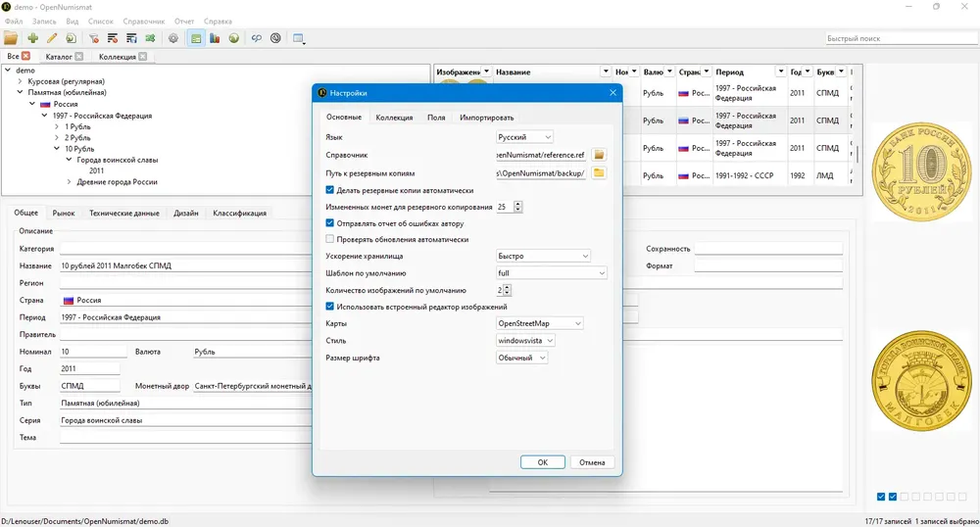Click the blue chain link toolbar icon
980x527 pixels.
click(x=256, y=38)
